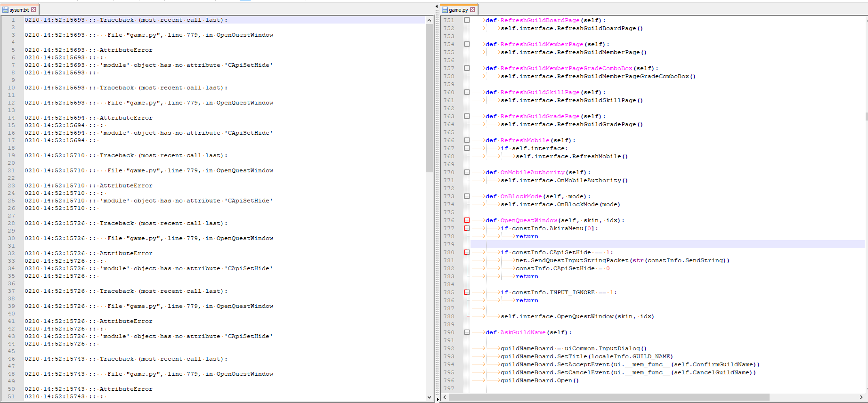This screenshot has width=868, height=403.
Task: Click the guildNameBoard.SetTitle line
Action: click(587, 356)
